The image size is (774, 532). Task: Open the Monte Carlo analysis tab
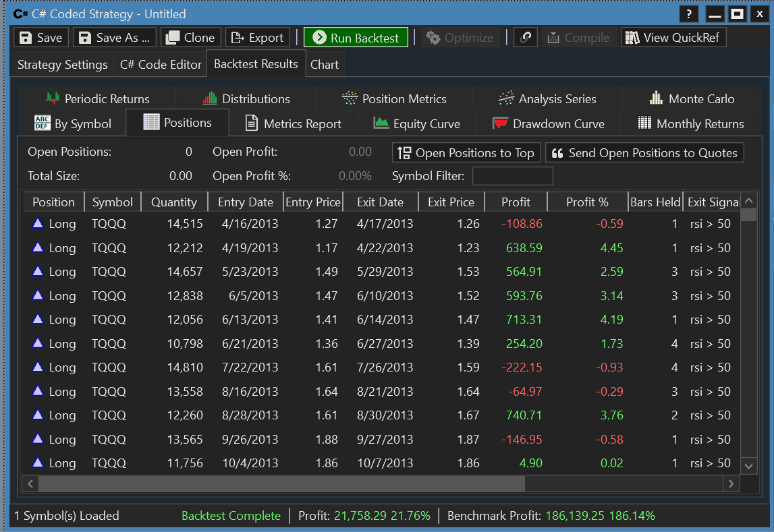click(692, 99)
